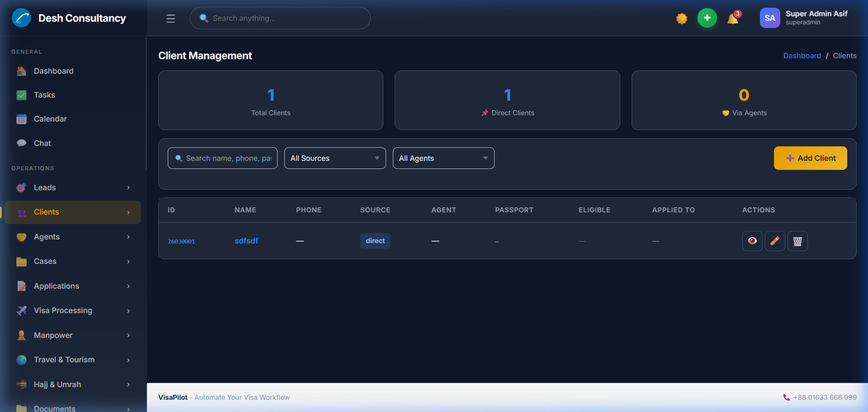Click the Agents handshake icon
Screen dimensions: 868x412
[x=21, y=237]
